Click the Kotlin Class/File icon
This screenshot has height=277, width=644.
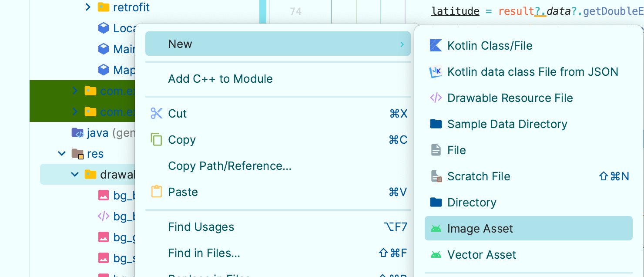pyautogui.click(x=436, y=46)
